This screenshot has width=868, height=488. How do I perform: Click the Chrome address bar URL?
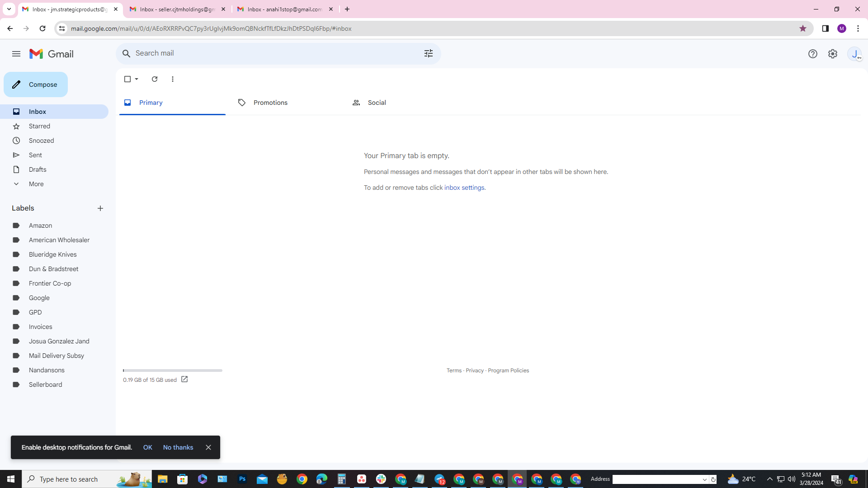coord(211,28)
